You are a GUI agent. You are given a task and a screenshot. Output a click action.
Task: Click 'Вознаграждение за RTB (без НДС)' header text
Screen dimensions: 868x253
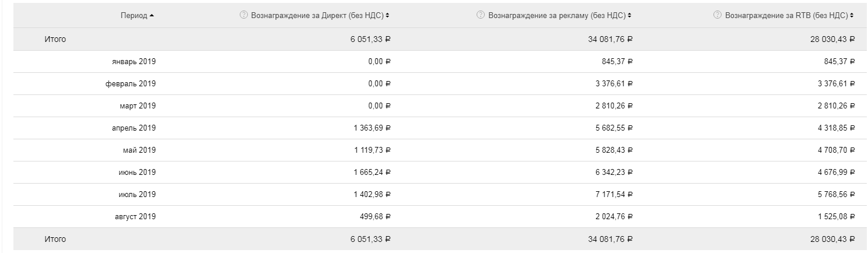pyautogui.click(x=786, y=15)
